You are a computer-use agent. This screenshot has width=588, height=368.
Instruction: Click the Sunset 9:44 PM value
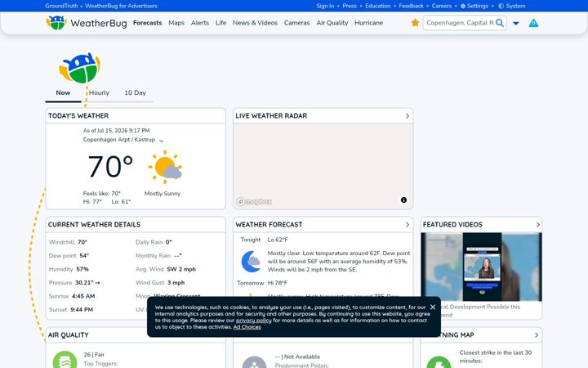click(82, 310)
